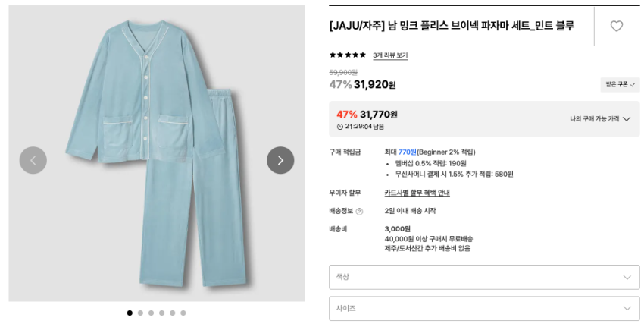Select the first image carousel dot
This screenshot has width=644, height=327.
[x=130, y=313]
